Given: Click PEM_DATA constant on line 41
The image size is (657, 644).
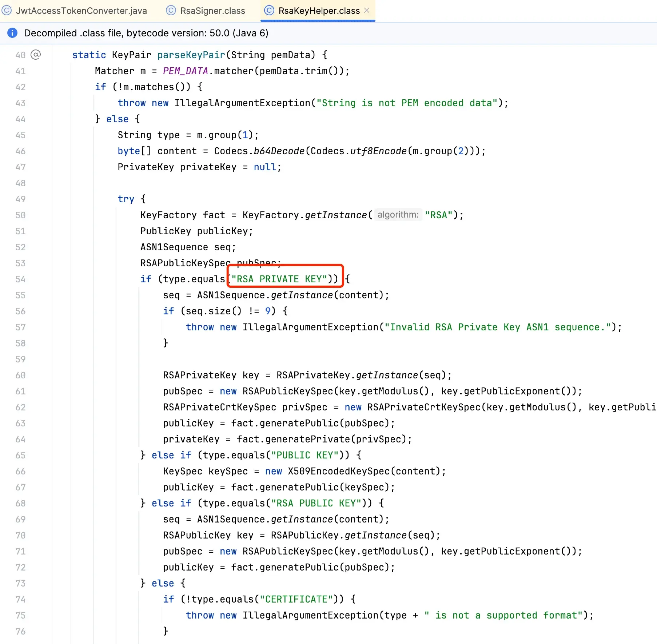Looking at the screenshot, I should pyautogui.click(x=186, y=71).
